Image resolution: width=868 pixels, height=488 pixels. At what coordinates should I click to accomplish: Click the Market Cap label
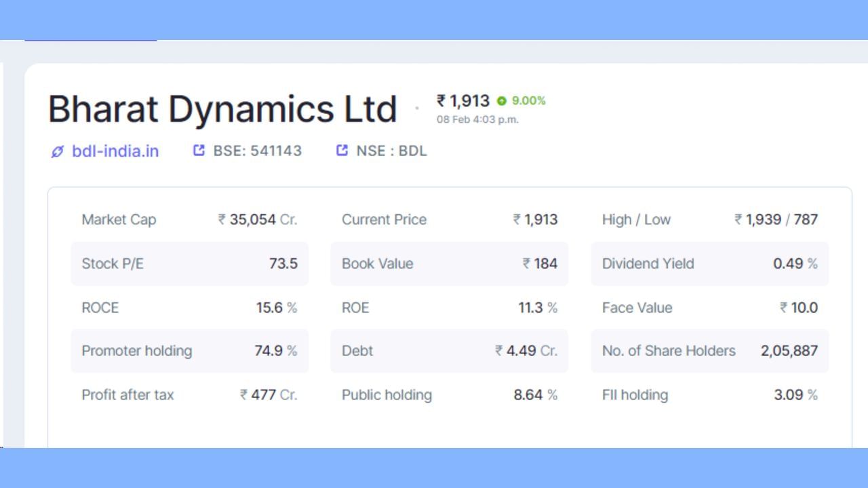119,220
